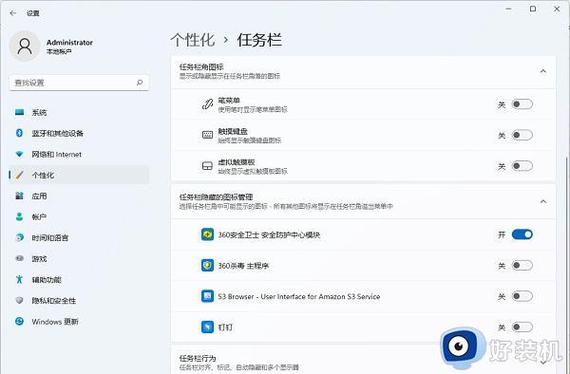
Task: Open 隐私和安全性 settings page
Action: 79,300
